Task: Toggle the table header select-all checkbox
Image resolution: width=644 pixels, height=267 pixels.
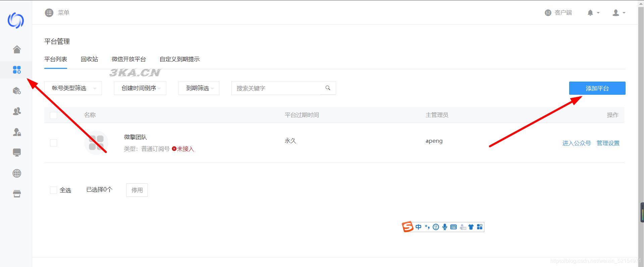Action: point(53,115)
